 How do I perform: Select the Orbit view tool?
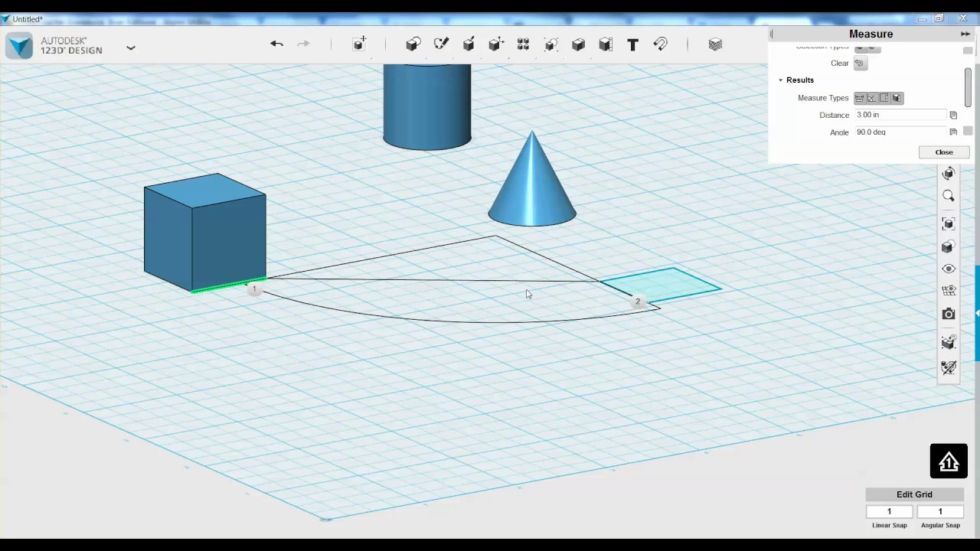click(x=949, y=173)
